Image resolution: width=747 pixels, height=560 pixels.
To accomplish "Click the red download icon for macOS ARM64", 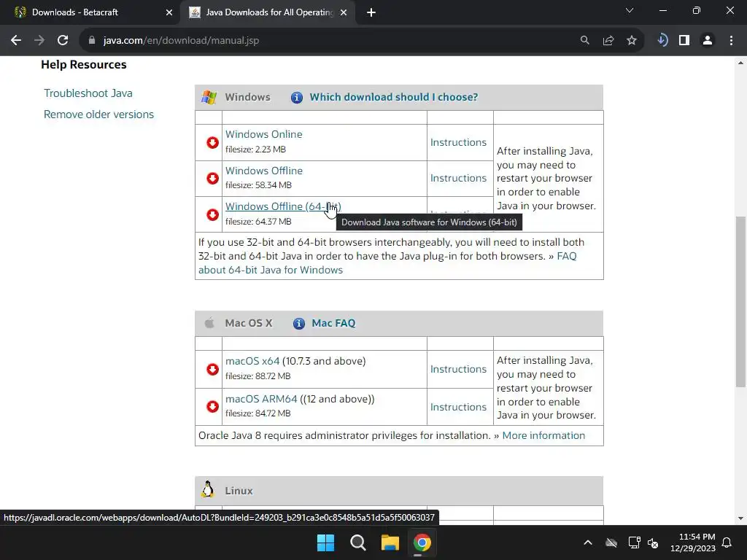I will coord(212,406).
